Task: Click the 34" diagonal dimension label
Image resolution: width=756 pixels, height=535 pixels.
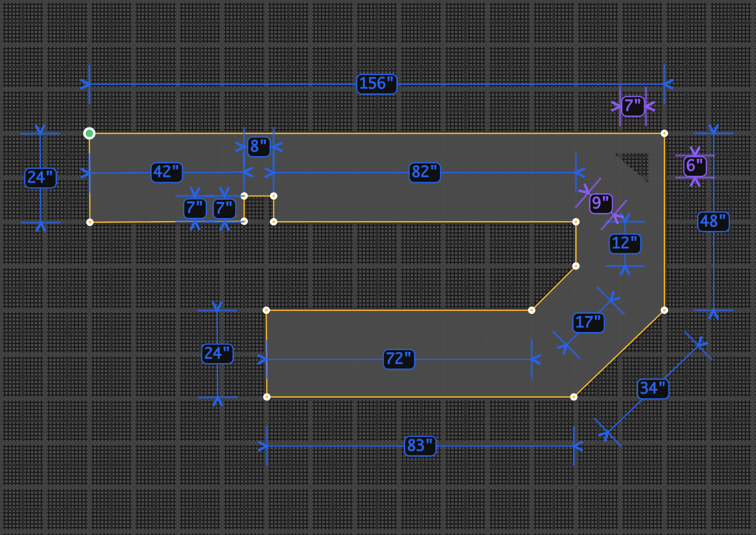Action: tap(652, 389)
